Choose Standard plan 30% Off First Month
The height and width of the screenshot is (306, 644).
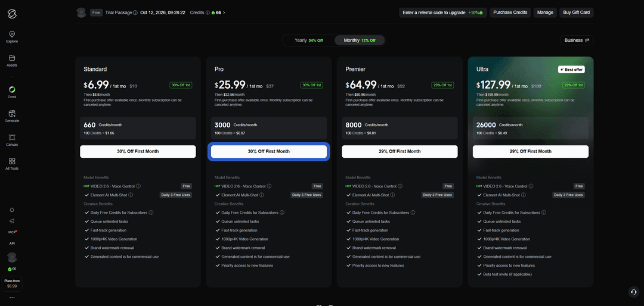click(x=138, y=151)
